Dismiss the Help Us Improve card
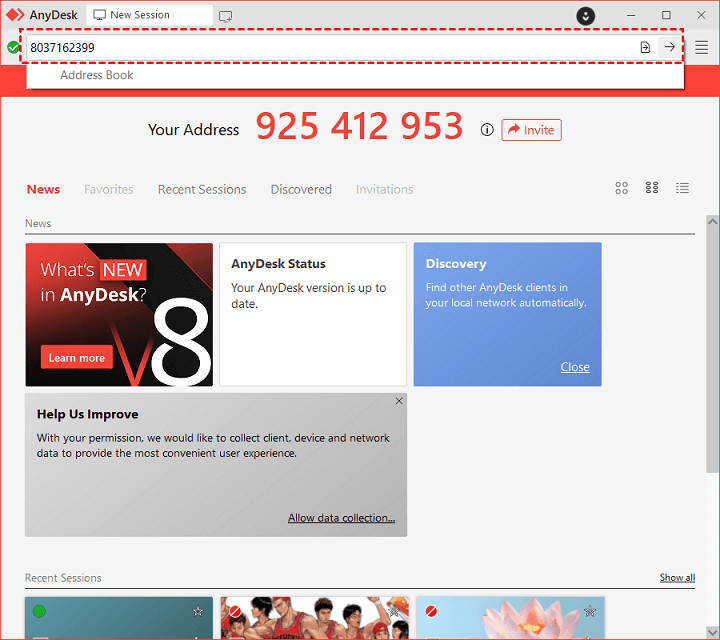The height and width of the screenshot is (640, 720). [399, 401]
